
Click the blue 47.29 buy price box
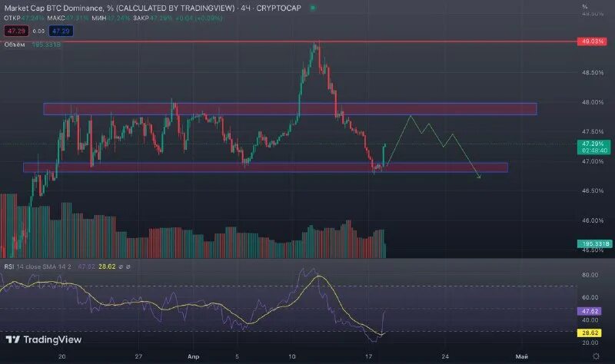point(61,31)
